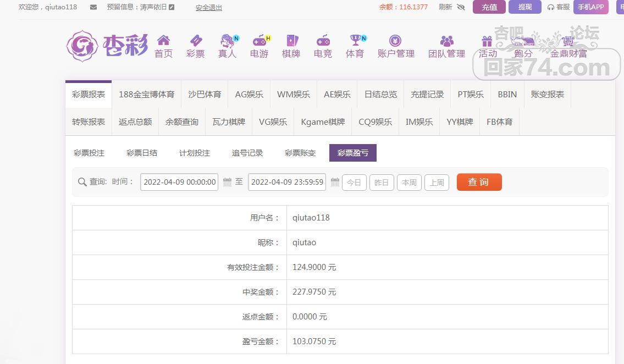Select the AE娱乐 tab
Screen dimensions: 624x364
coord(337,94)
